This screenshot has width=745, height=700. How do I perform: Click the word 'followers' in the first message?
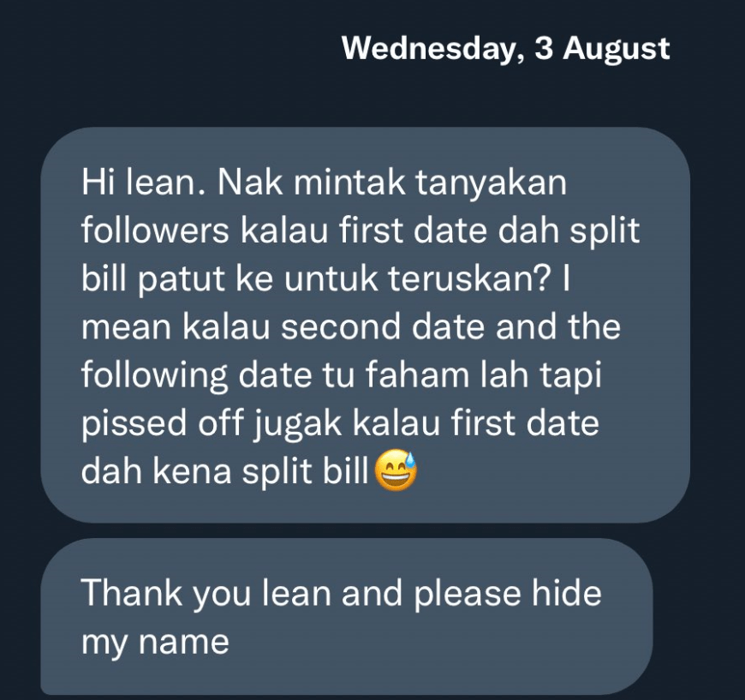pos(155,230)
